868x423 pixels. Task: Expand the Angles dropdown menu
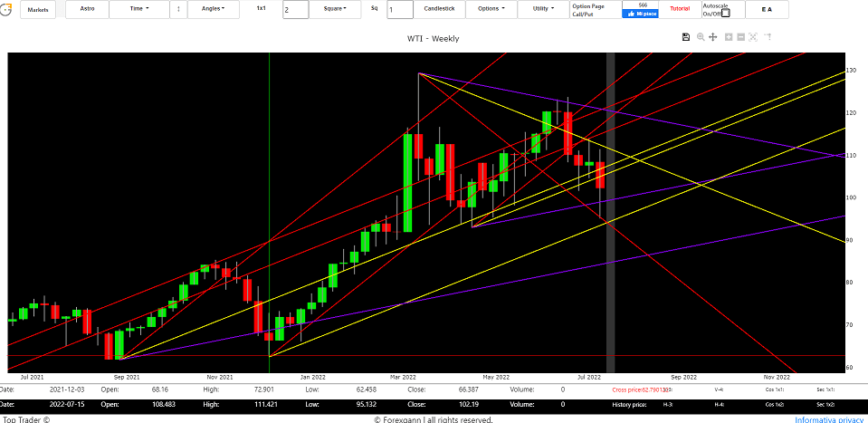[x=214, y=9]
